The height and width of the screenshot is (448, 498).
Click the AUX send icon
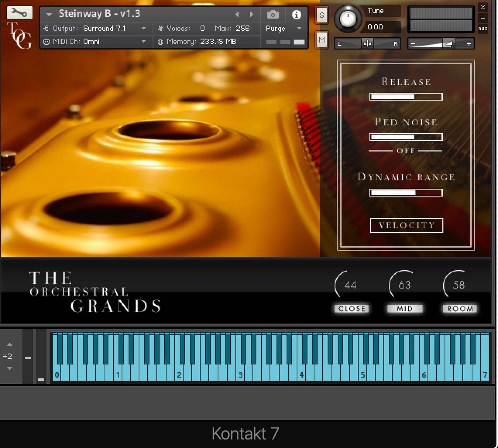[483, 29]
